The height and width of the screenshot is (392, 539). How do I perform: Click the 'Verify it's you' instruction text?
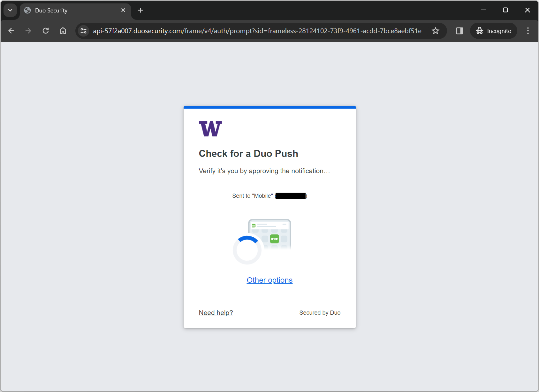(x=264, y=171)
